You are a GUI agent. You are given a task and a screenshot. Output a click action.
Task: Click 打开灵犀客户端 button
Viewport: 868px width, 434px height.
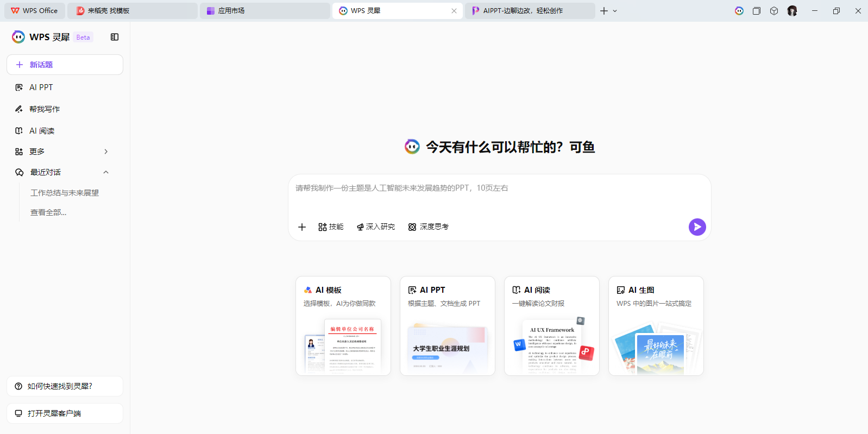(x=65, y=413)
